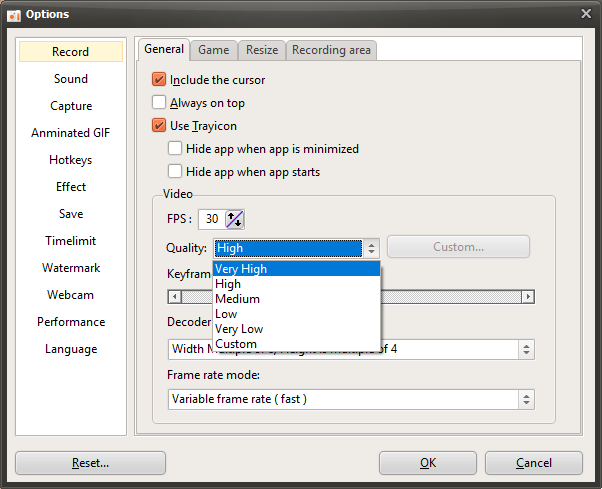Screen dimensions: 602x489
Task: Click right arrow of keyframe scrollbar
Action: [528, 297]
